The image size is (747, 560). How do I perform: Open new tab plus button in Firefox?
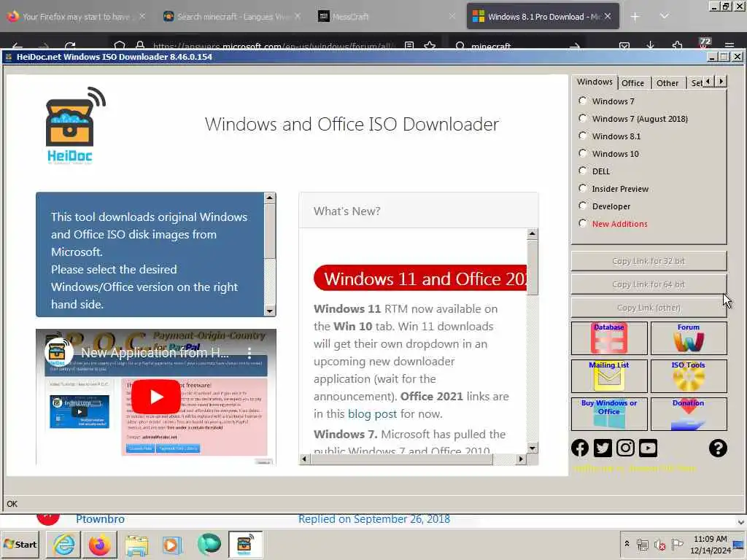[635, 17]
